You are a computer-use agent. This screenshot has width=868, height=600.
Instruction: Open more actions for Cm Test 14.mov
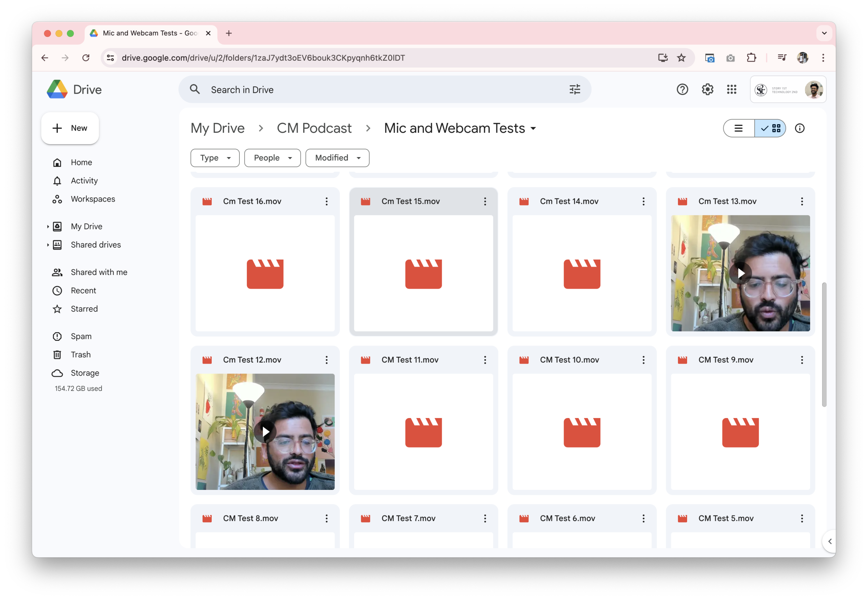(x=643, y=201)
